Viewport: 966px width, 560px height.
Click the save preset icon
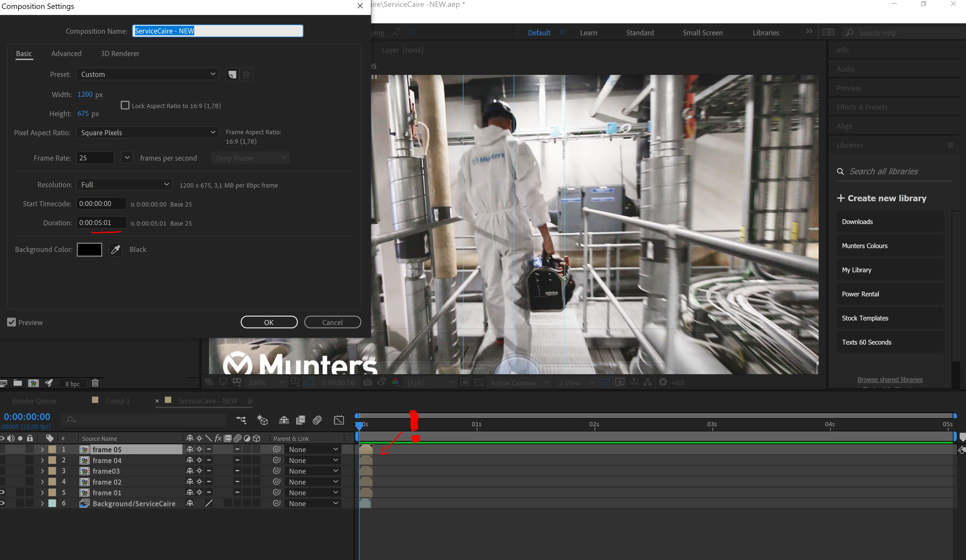coord(232,74)
